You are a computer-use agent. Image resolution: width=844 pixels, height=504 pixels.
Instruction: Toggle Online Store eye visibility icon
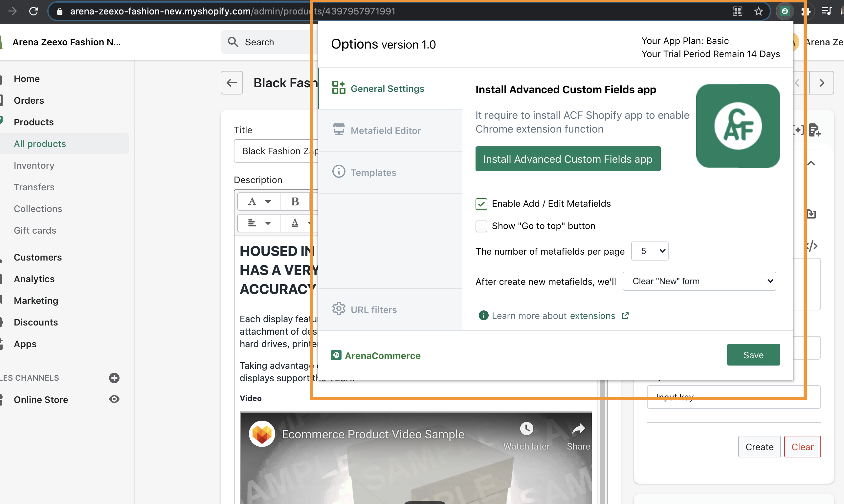(x=114, y=399)
